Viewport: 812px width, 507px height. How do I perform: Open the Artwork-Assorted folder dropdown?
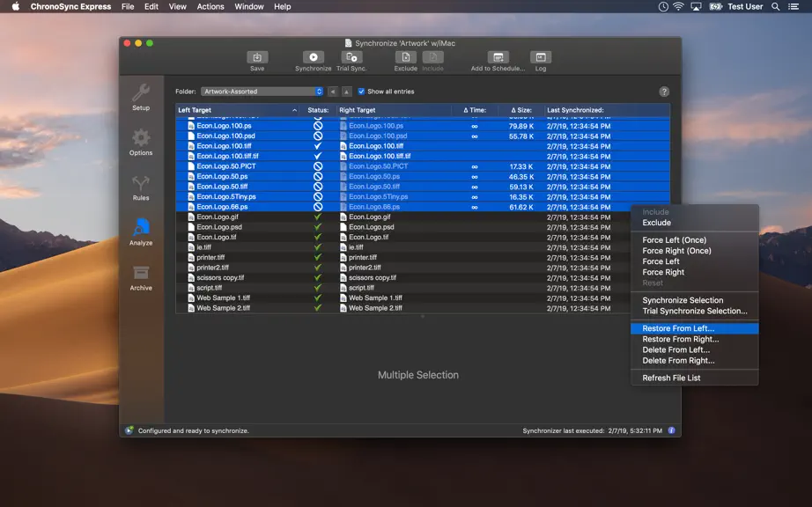262,92
